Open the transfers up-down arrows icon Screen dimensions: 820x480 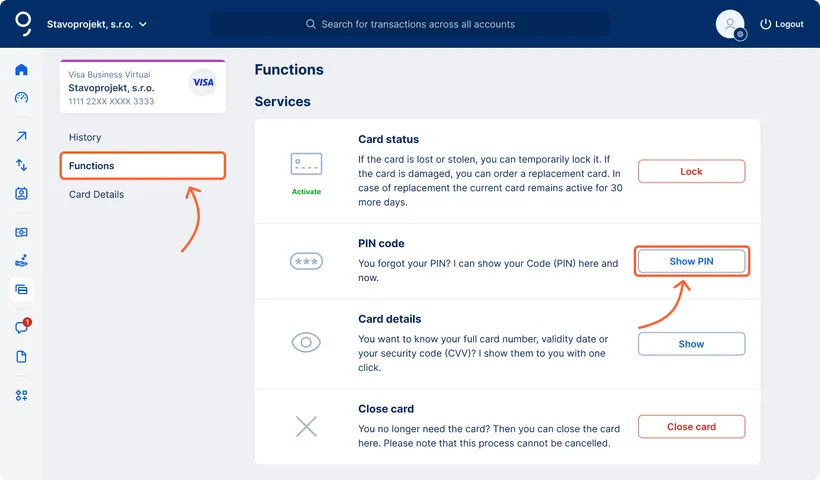click(21, 165)
